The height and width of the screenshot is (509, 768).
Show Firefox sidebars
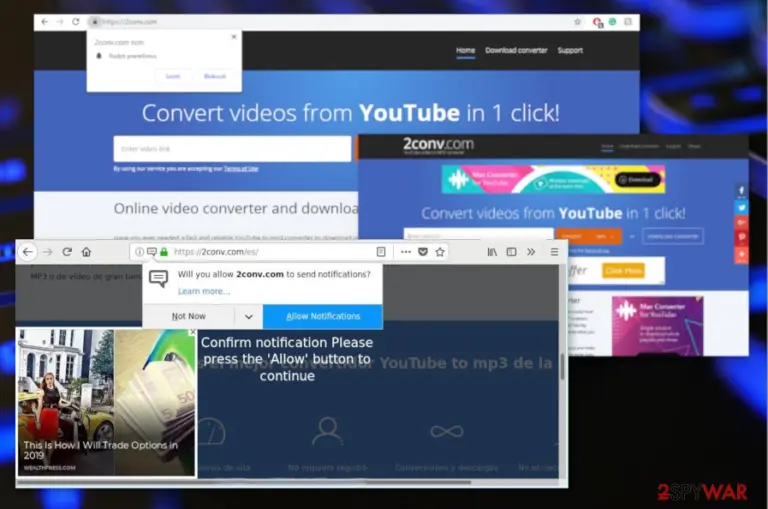point(511,252)
